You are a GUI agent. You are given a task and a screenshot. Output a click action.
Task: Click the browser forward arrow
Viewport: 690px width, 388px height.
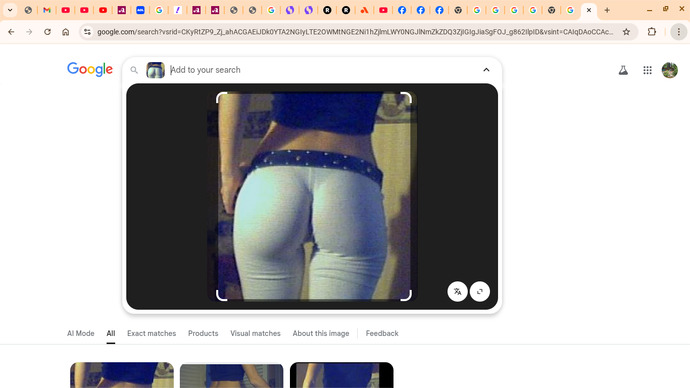click(x=29, y=32)
